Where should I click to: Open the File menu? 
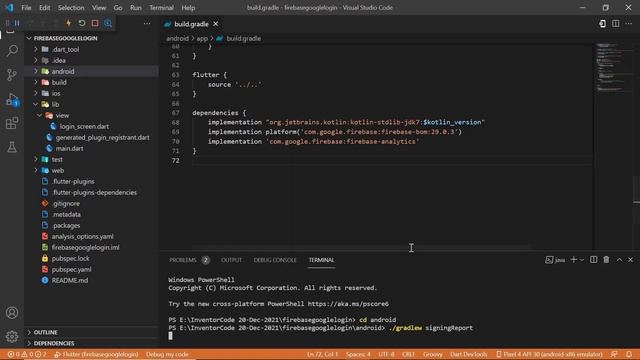coord(26,8)
